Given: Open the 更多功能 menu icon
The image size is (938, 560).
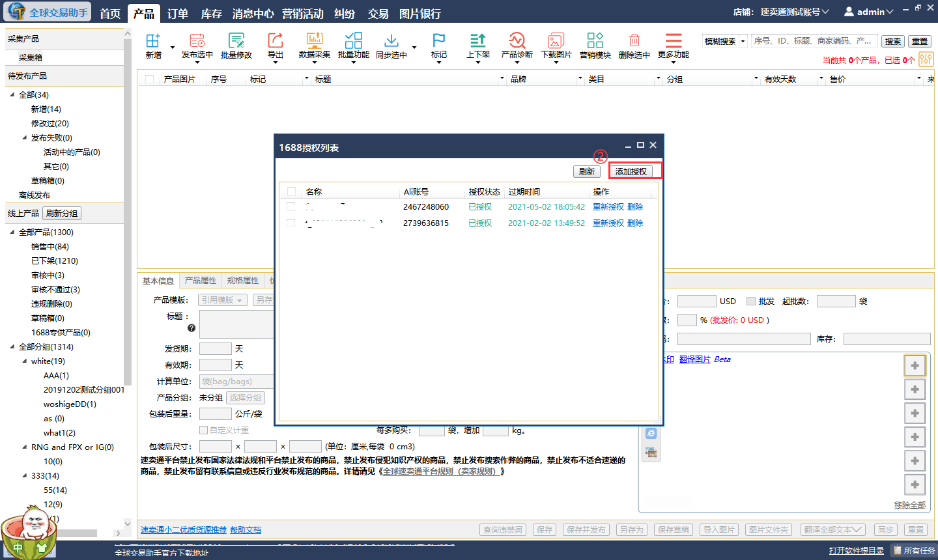Looking at the screenshot, I should pyautogui.click(x=674, y=40).
